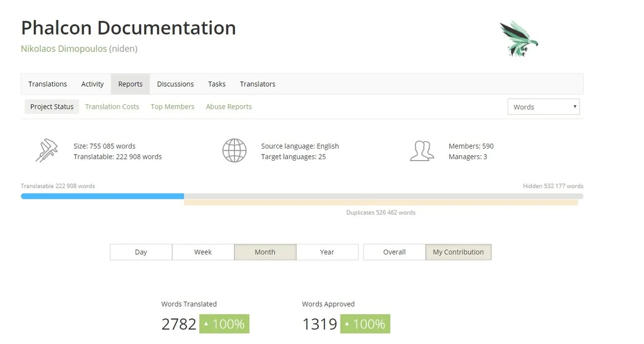This screenshot has height=344, width=644.
Task: Click 'Duplicates 526 462 words' label
Action: click(x=381, y=213)
